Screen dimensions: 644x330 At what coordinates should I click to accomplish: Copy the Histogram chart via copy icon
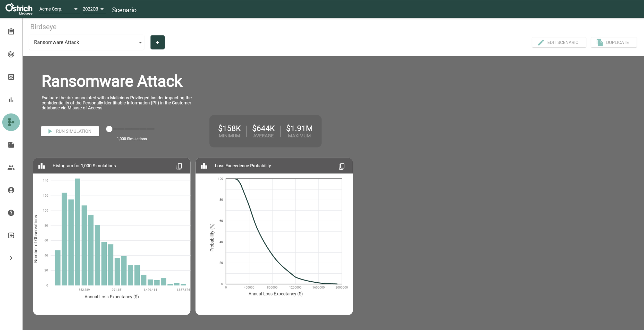pos(179,166)
